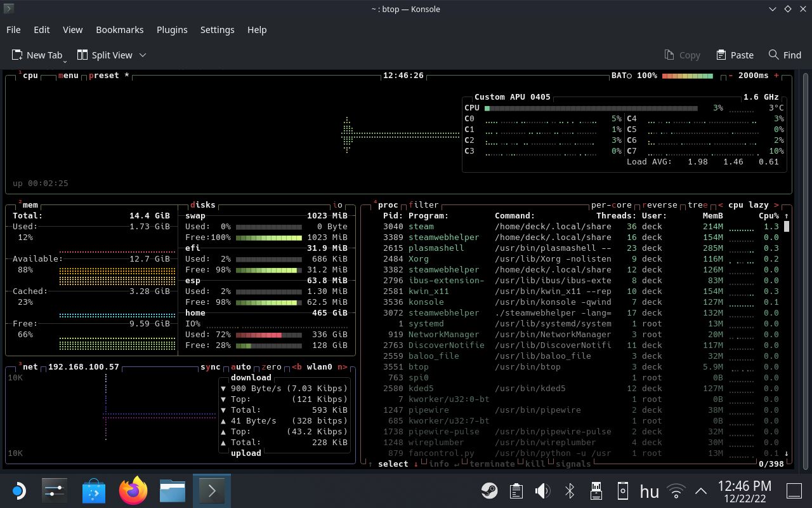Click the Steam tray icon
Viewport: 812px width, 508px height.
(489, 491)
